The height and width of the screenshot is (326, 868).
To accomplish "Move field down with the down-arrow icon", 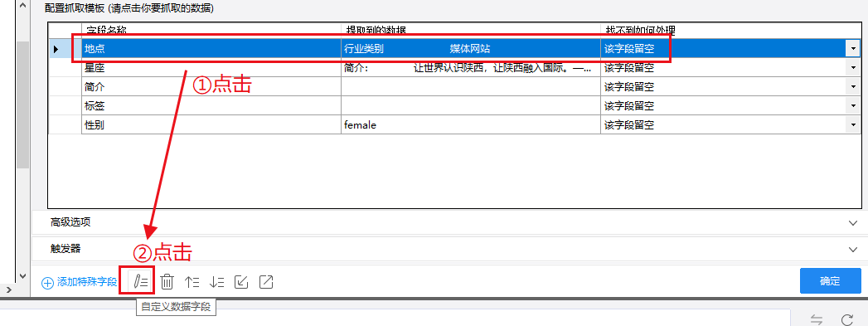I will pyautogui.click(x=217, y=282).
